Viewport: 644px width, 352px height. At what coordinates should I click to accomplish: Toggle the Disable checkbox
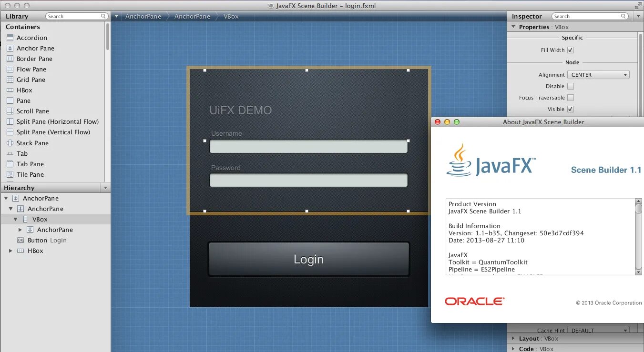571,86
